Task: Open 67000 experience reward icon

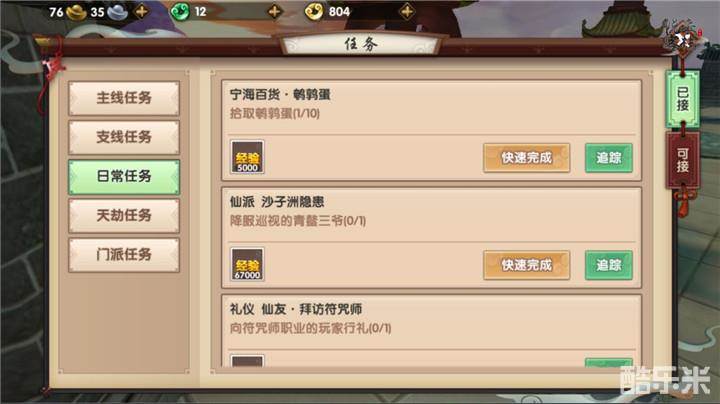Action: 247,264
